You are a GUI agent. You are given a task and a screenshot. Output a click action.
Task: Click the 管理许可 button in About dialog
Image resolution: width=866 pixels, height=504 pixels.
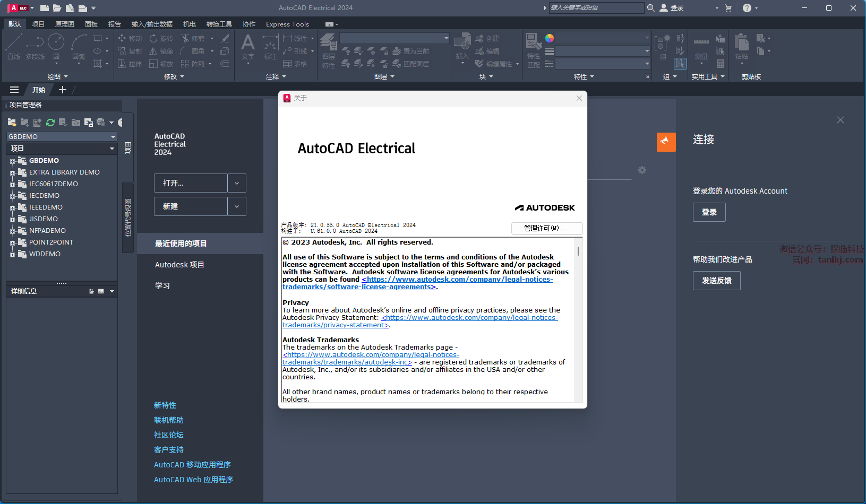click(546, 228)
